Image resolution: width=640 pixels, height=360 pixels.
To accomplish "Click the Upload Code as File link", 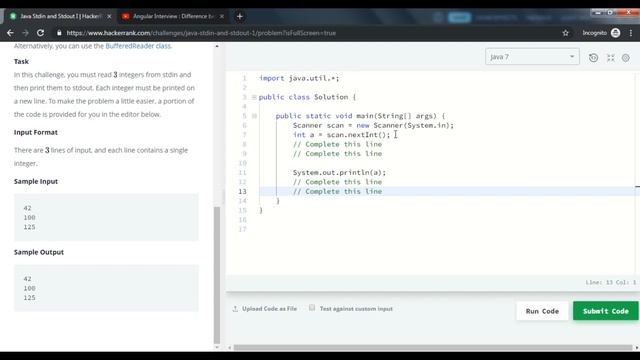I will coord(269,309).
